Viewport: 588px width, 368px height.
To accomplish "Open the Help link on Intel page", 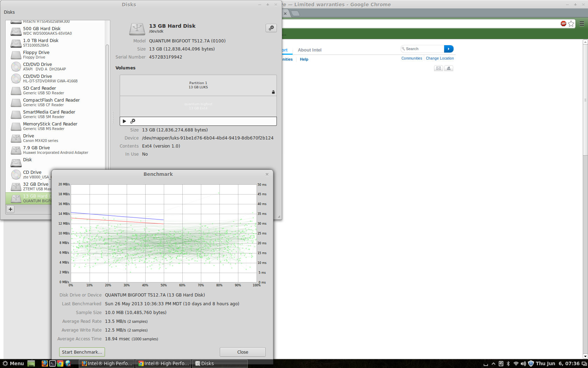I will coord(304,60).
